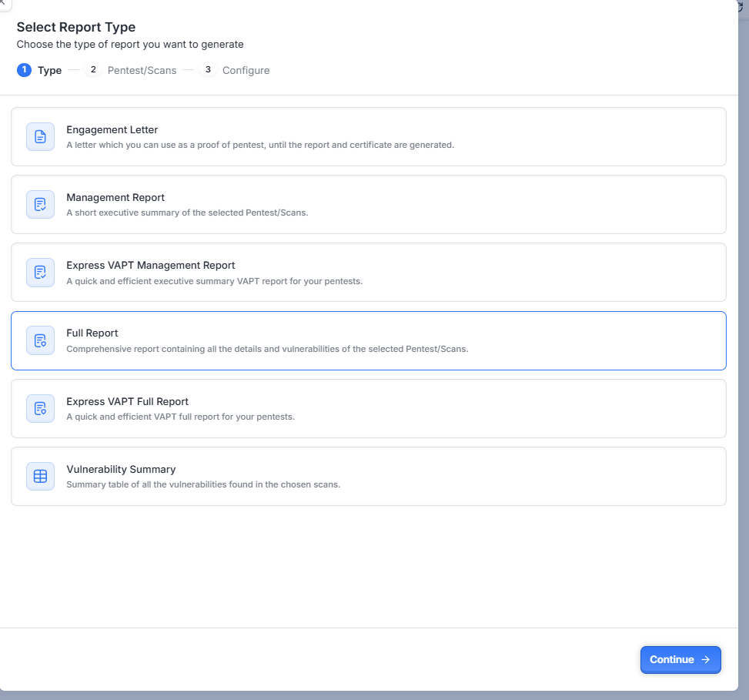Click the Management Report checklist icon
This screenshot has height=700, width=749.
click(40, 205)
